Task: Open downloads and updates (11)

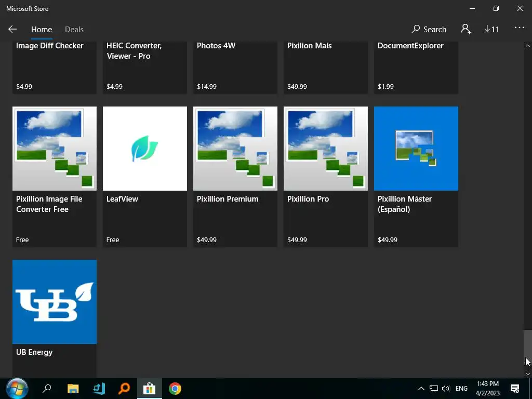Action: pos(491,30)
